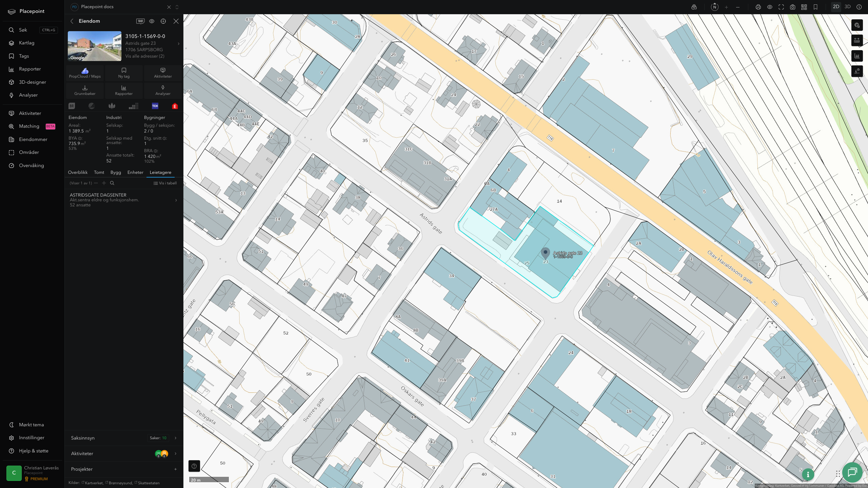Switch map to 3D view
Viewport: 868px width, 488px height.
(848, 7)
